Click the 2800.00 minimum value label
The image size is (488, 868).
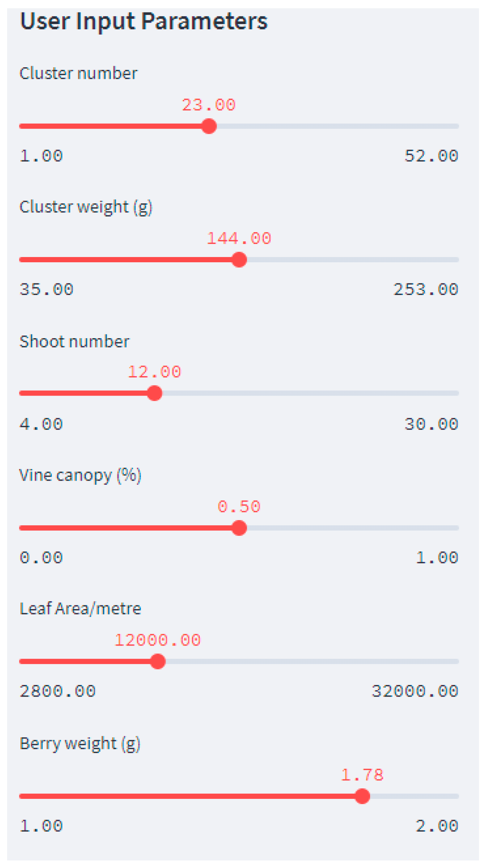58,691
